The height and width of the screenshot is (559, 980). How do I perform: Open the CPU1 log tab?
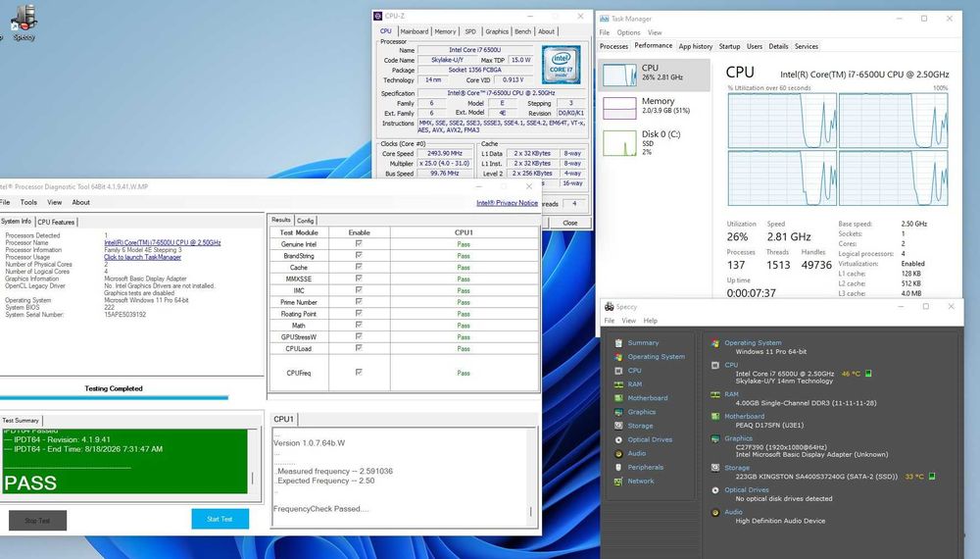[x=284, y=419]
